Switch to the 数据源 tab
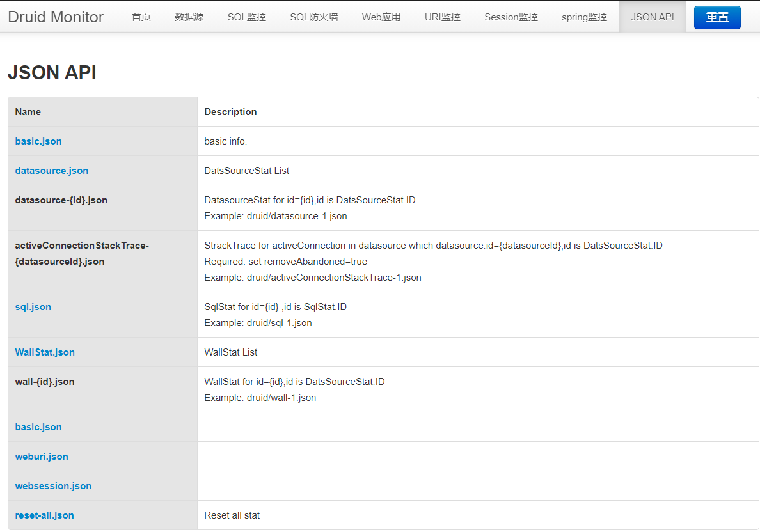Screen dimensions: 760x532 189,17
